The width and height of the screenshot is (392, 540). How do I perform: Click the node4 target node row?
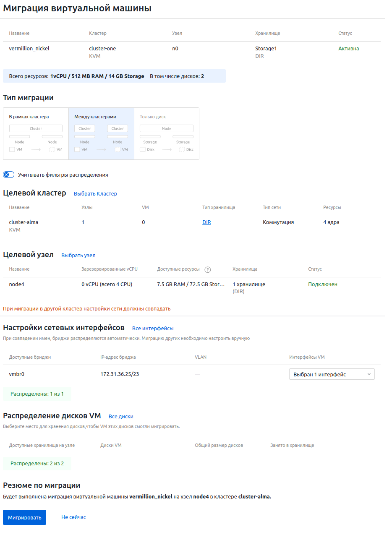coord(192,288)
